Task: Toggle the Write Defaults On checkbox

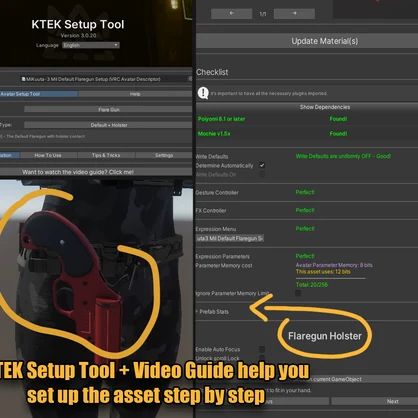Action: (x=262, y=174)
